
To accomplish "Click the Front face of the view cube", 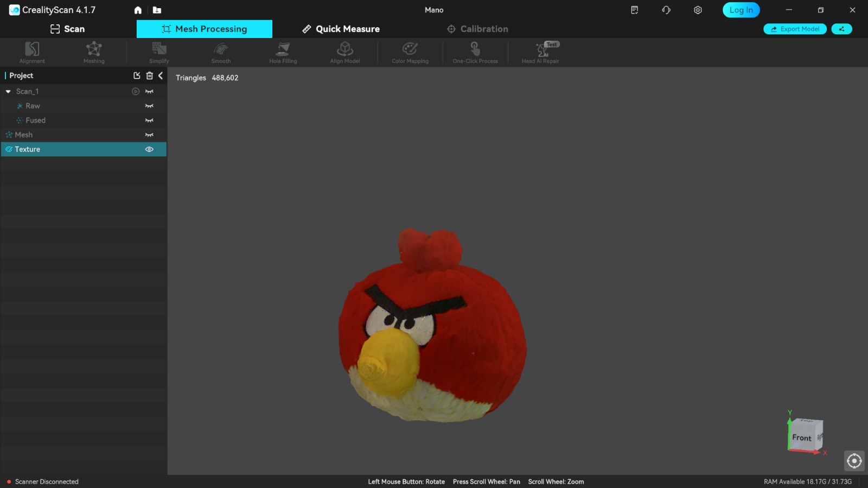I will click(x=802, y=438).
